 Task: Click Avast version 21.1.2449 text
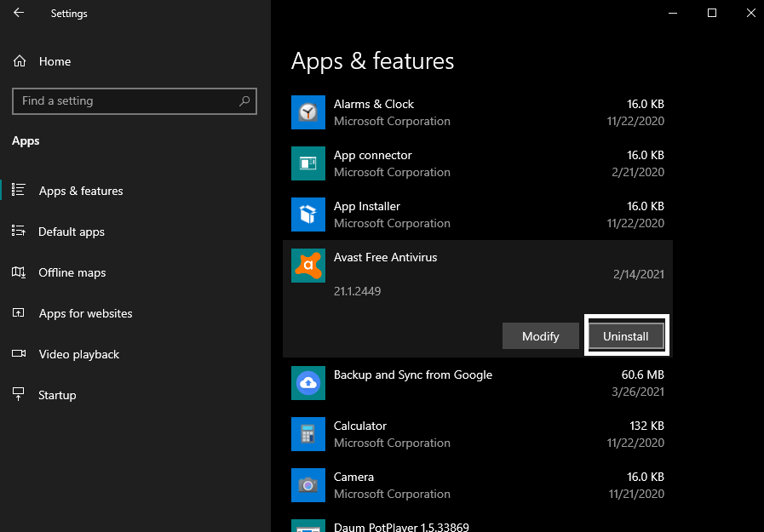click(357, 291)
